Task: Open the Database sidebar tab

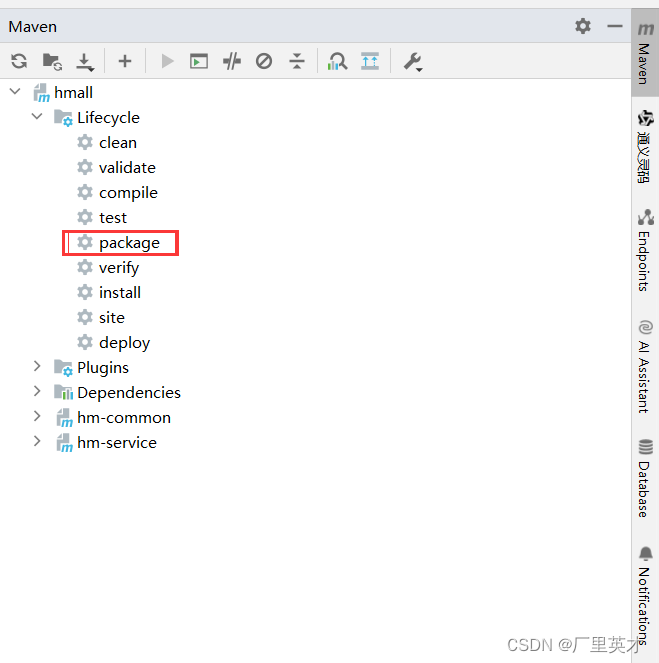Action: click(x=645, y=478)
